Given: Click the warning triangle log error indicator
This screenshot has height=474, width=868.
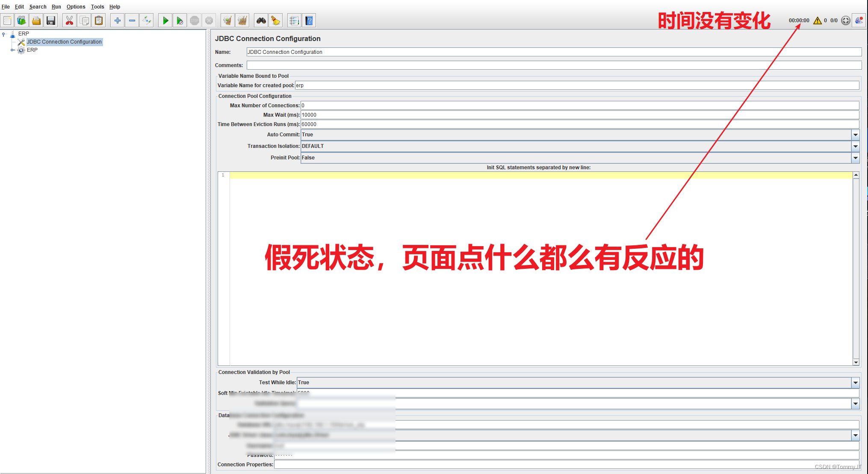Looking at the screenshot, I should pyautogui.click(x=818, y=20).
